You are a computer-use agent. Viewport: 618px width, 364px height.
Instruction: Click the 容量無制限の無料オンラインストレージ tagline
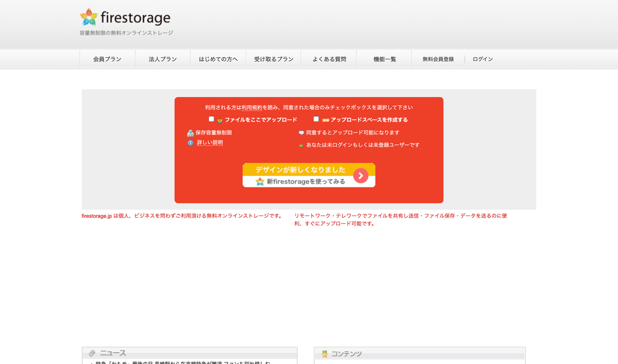(126, 33)
